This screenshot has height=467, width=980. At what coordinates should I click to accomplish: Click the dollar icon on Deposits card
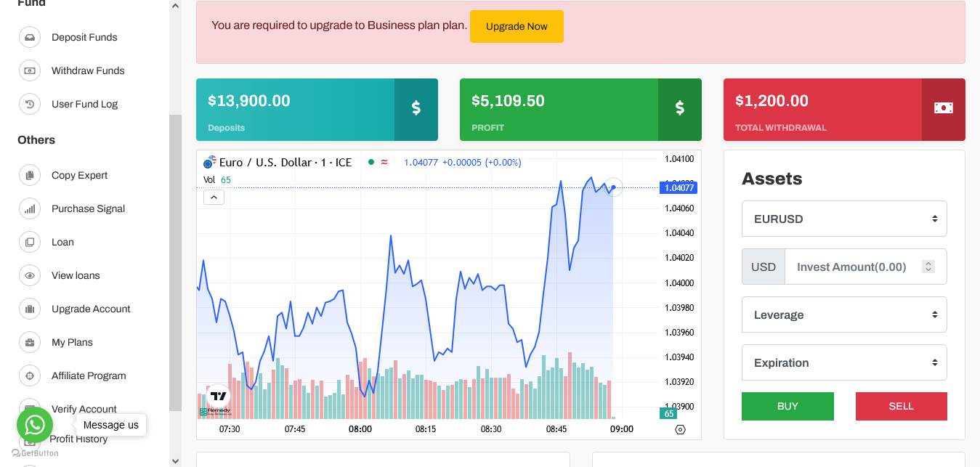click(x=416, y=108)
